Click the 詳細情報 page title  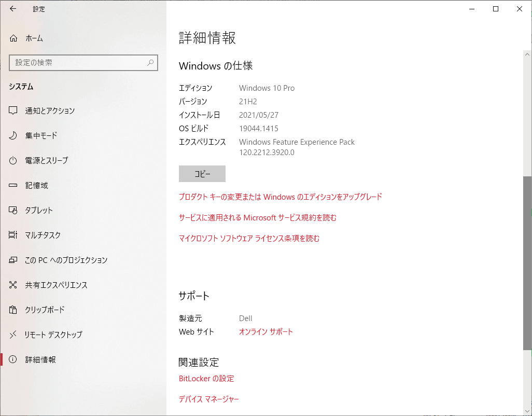[207, 38]
